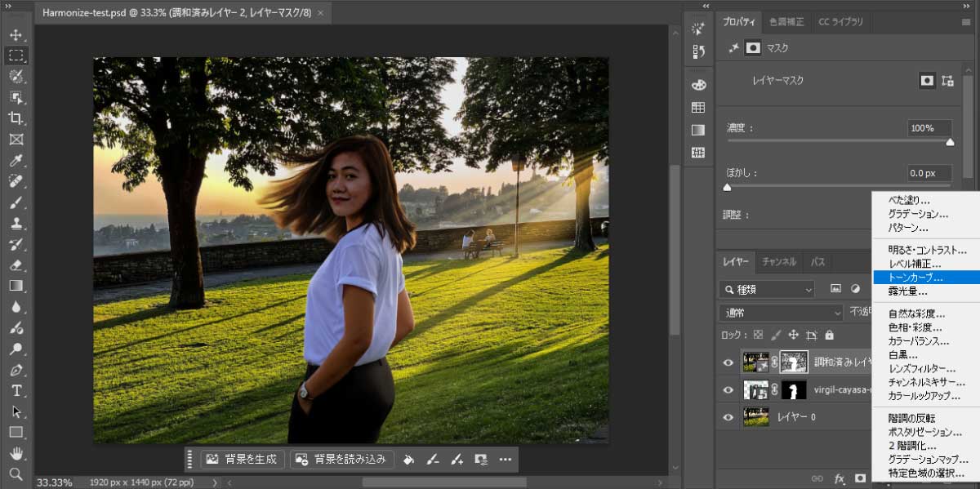Hide the virgil-cayasa layer
This screenshot has height=489, width=980.
[x=728, y=389]
